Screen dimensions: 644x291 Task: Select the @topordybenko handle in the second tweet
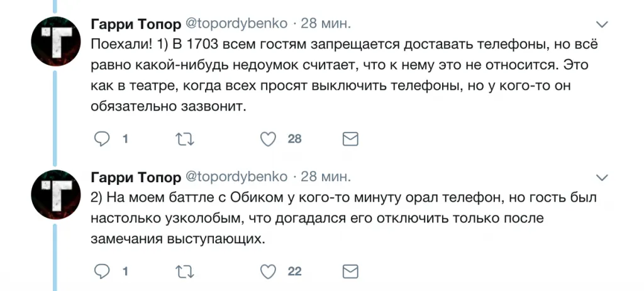click(236, 176)
